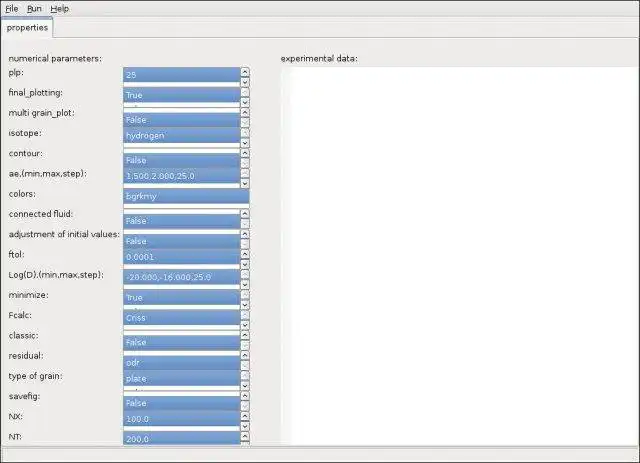640x463 pixels.
Task: Select False in adjustment of initial values list
Action: coord(182,241)
